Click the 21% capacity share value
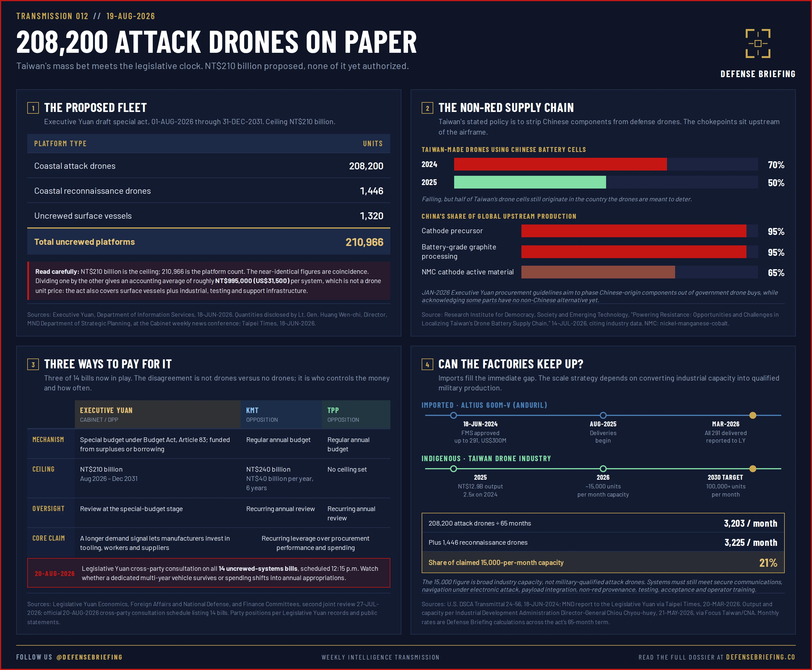The width and height of the screenshot is (812, 670). pyautogui.click(x=768, y=563)
